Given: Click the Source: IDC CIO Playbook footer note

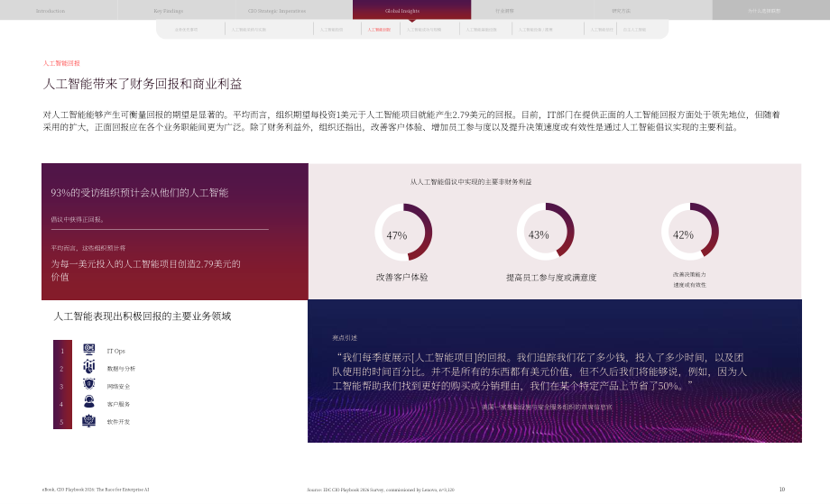Looking at the screenshot, I should (381, 490).
